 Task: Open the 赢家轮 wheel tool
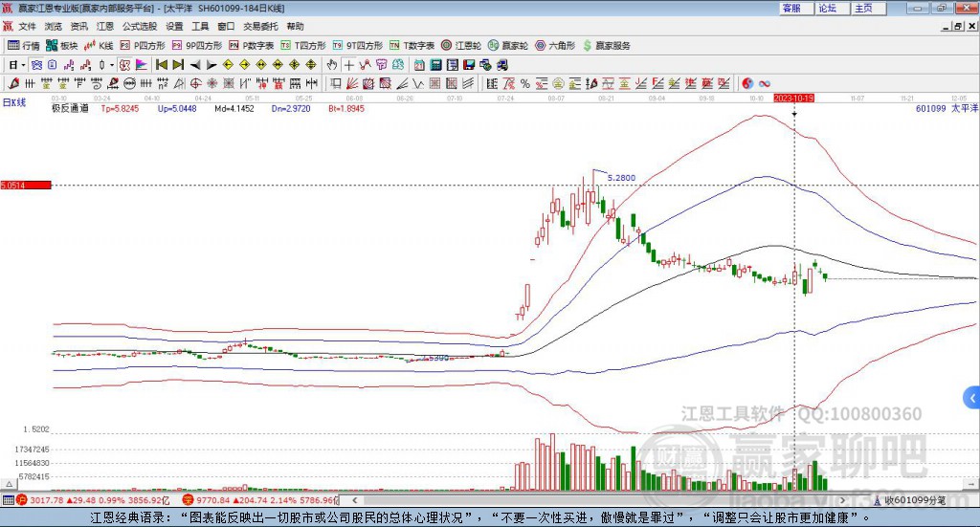click(x=508, y=46)
